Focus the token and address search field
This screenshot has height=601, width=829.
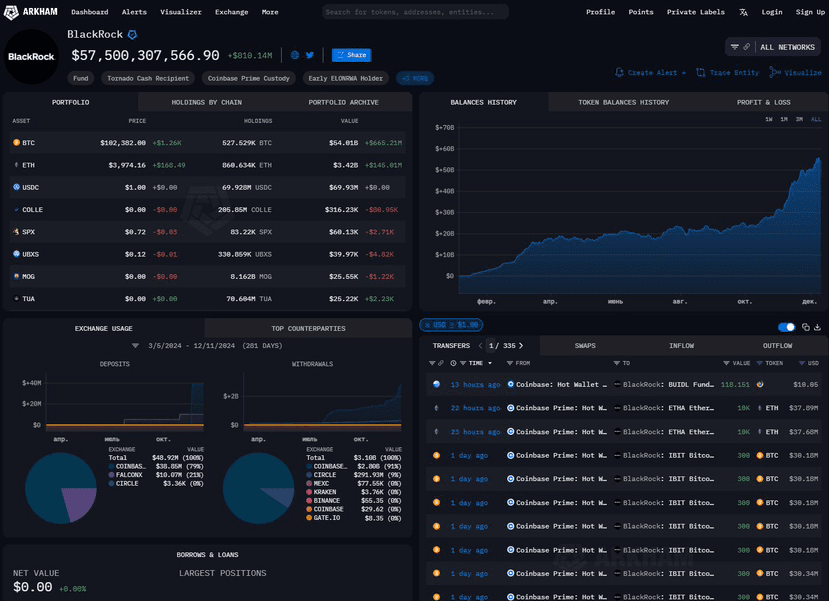415,12
